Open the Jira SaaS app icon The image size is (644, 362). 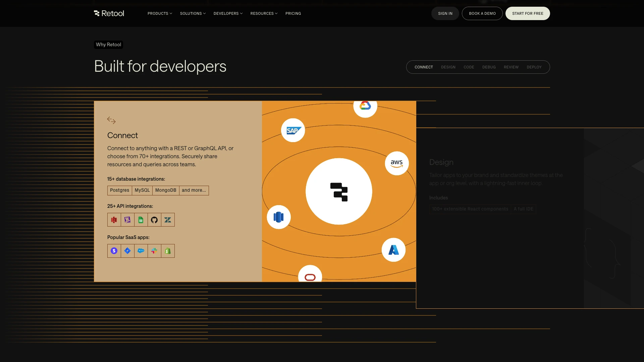click(127, 251)
